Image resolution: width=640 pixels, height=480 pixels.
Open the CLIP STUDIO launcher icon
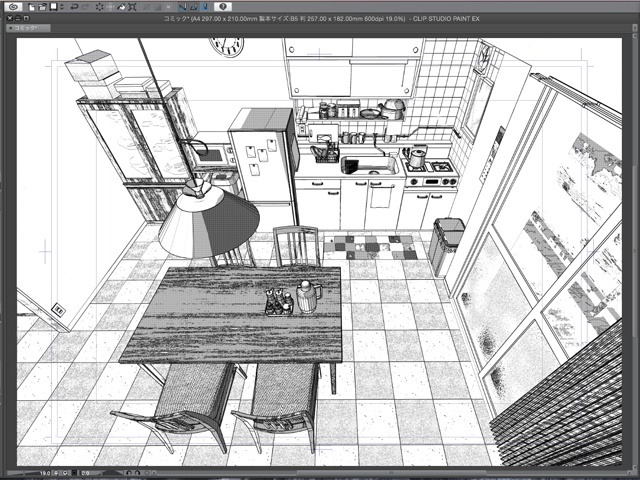13,7
